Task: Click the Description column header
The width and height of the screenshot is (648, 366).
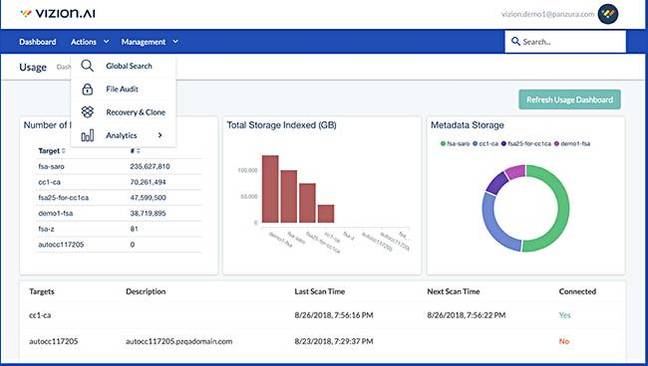Action: (145, 291)
